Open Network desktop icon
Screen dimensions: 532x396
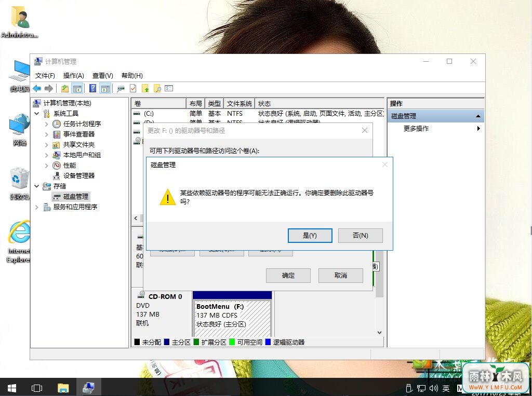[x=20, y=130]
